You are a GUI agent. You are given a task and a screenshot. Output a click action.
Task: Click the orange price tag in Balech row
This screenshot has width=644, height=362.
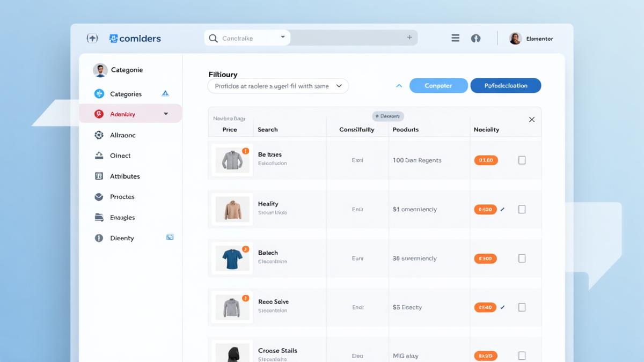(x=485, y=258)
